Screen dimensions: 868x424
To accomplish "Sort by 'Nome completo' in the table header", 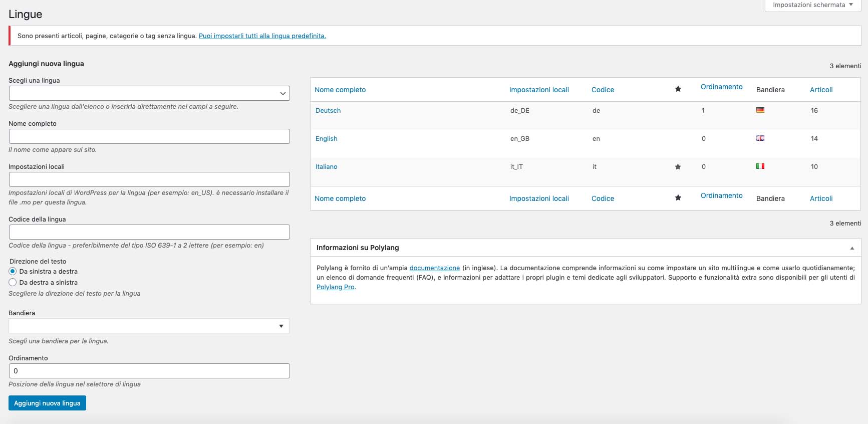I will (340, 90).
